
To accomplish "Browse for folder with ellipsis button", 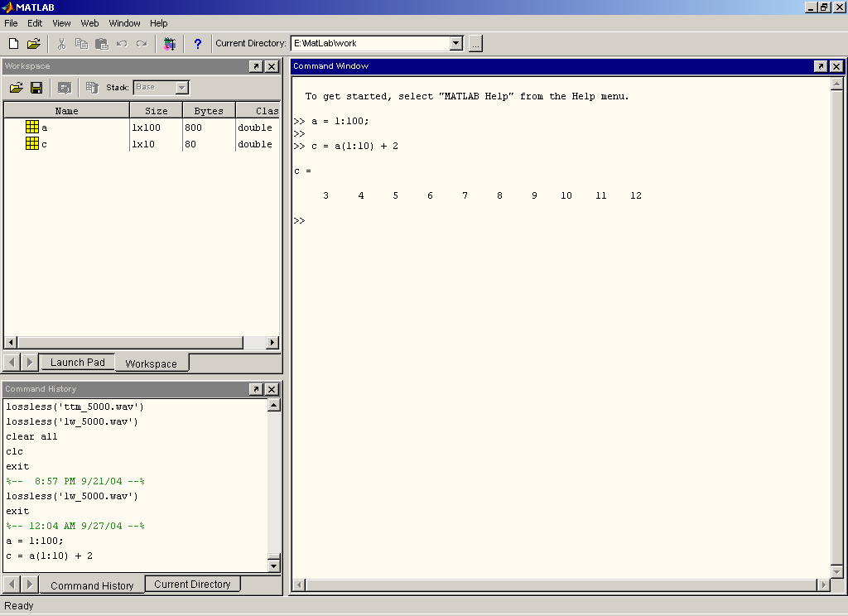I will click(x=475, y=43).
